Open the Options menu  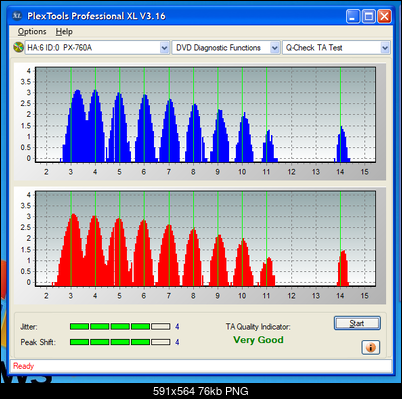(32, 32)
